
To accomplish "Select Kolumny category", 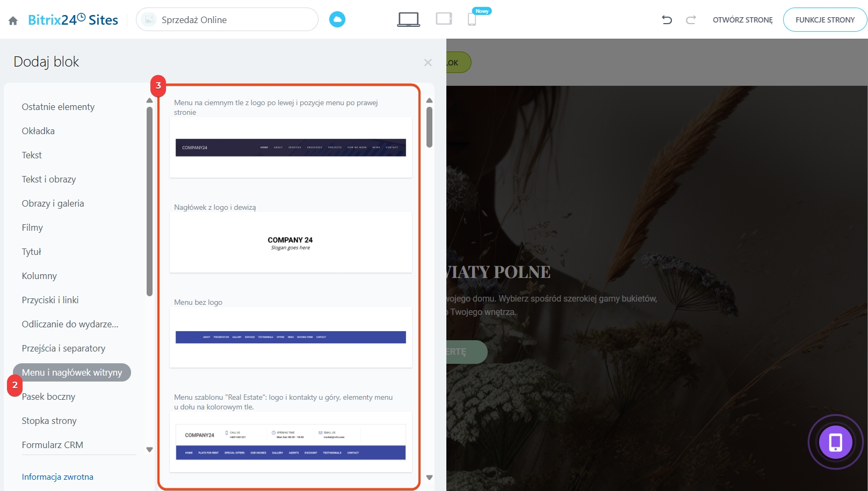I will coord(39,276).
